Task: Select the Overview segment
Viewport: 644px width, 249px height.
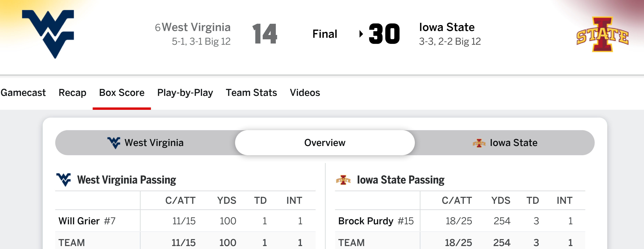Action: 324,143
